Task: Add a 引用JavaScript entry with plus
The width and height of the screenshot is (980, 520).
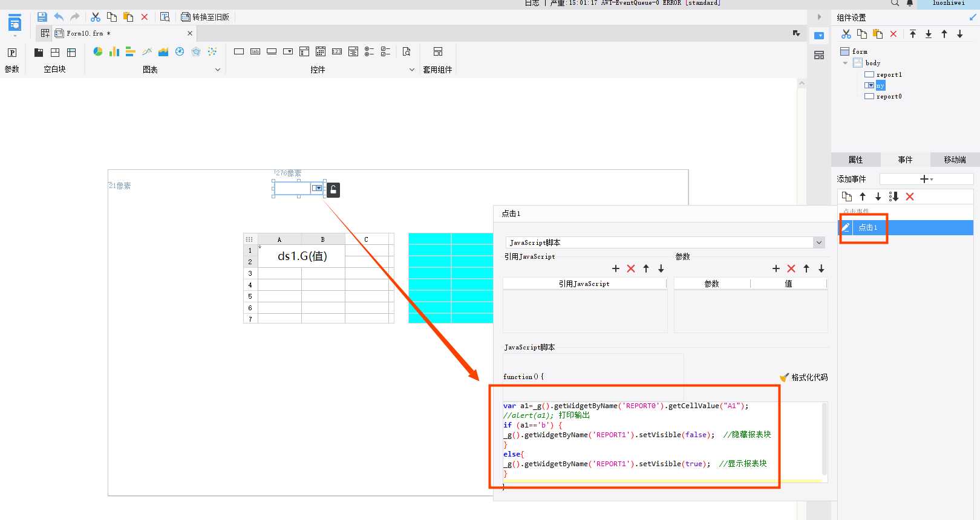Action: [x=616, y=268]
